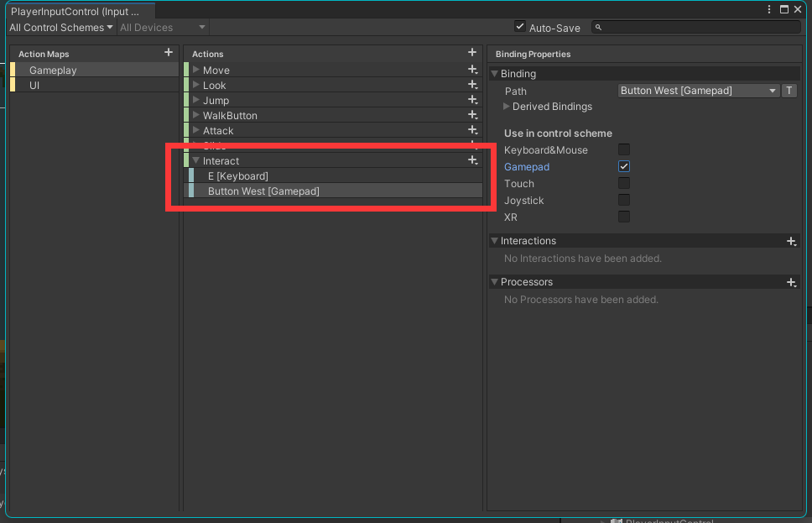
Task: Select the Gameplay action map
Action: click(95, 70)
